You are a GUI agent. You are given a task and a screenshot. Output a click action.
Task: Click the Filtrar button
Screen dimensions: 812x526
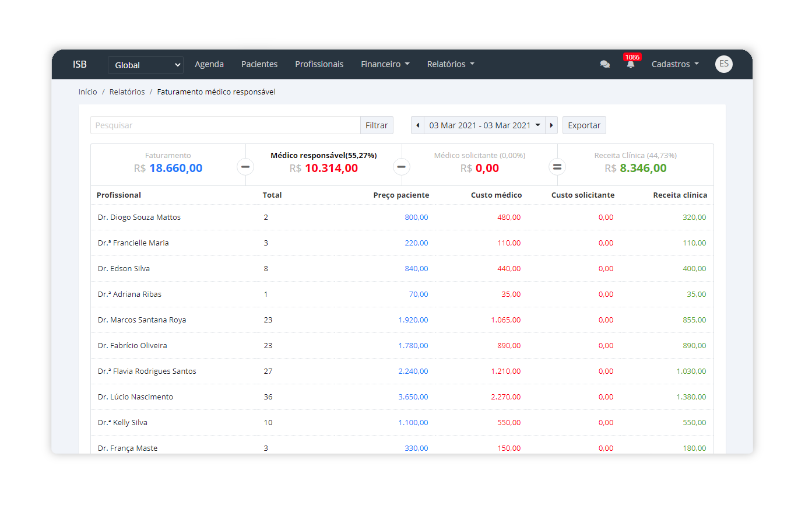tap(377, 125)
